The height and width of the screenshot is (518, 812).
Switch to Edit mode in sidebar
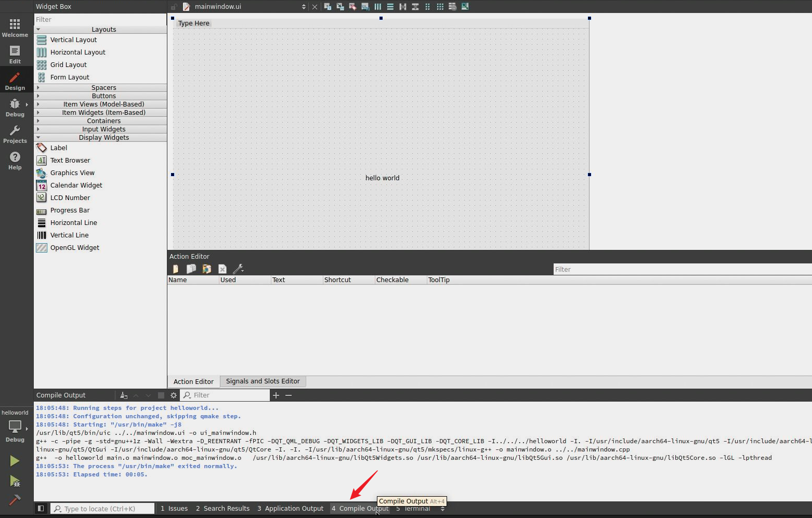(x=15, y=55)
